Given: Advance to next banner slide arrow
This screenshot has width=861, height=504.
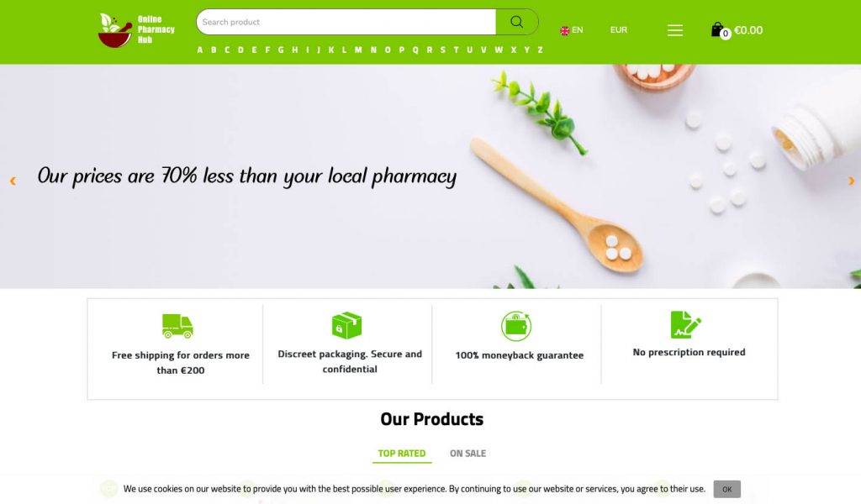Looking at the screenshot, I should pos(851,181).
